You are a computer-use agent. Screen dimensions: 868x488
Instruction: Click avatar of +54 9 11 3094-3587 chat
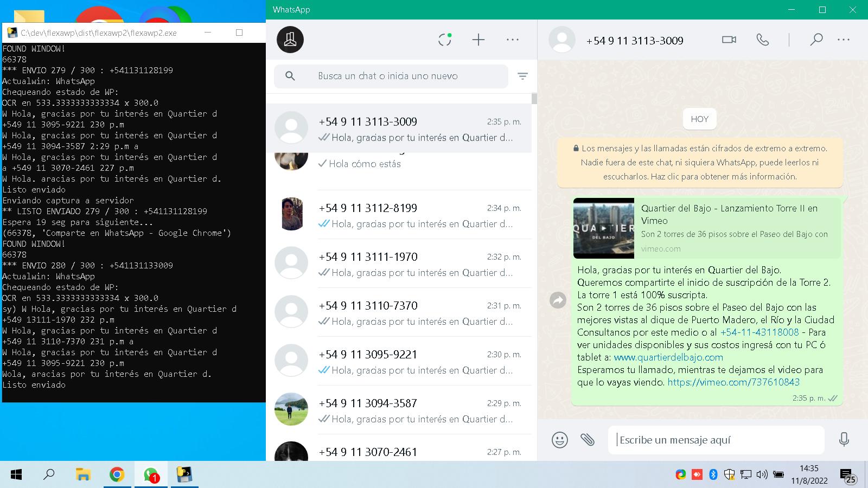point(291,409)
